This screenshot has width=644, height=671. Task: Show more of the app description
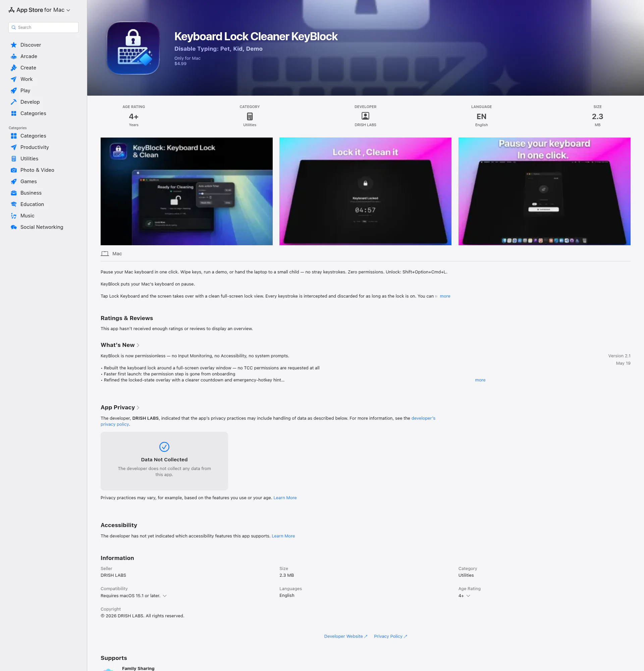[x=445, y=296]
